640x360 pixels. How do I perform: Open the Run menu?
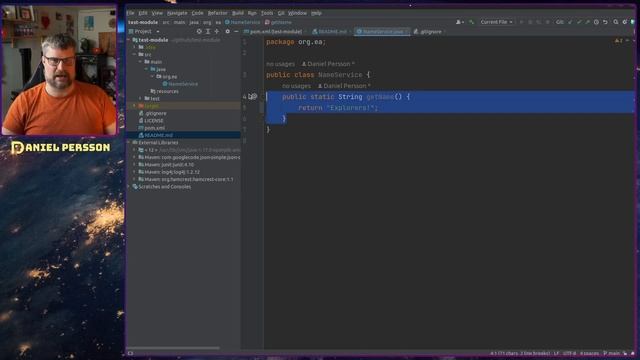tap(252, 13)
